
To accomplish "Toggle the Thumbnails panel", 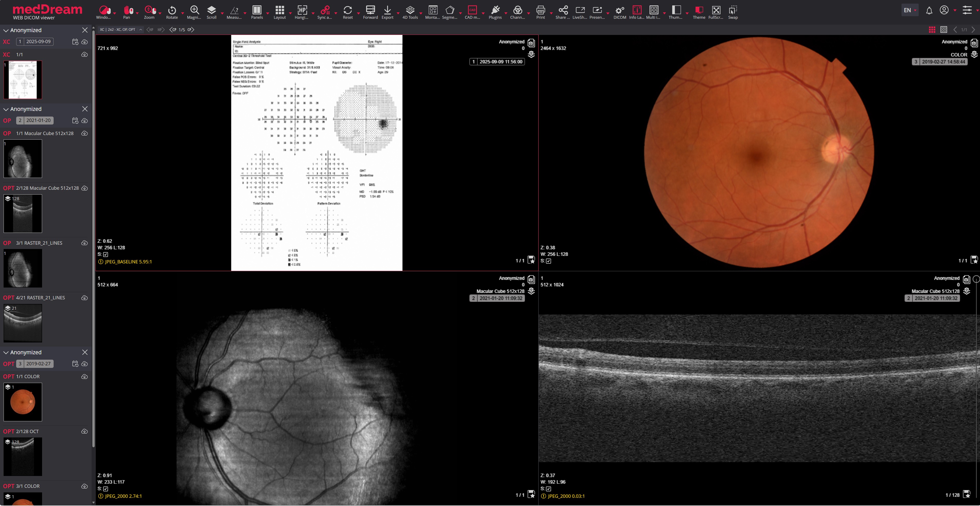I will 676,12.
